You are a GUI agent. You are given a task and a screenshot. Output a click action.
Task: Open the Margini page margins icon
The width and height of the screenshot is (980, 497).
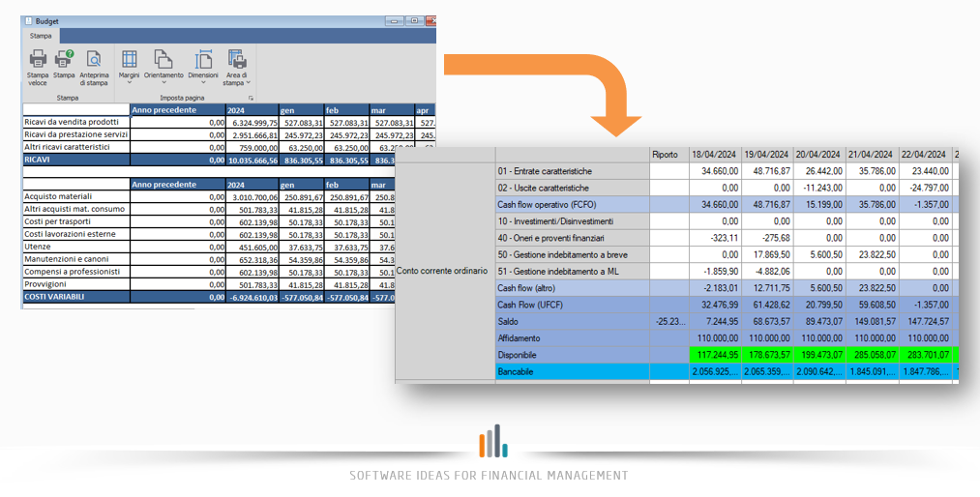click(x=129, y=59)
